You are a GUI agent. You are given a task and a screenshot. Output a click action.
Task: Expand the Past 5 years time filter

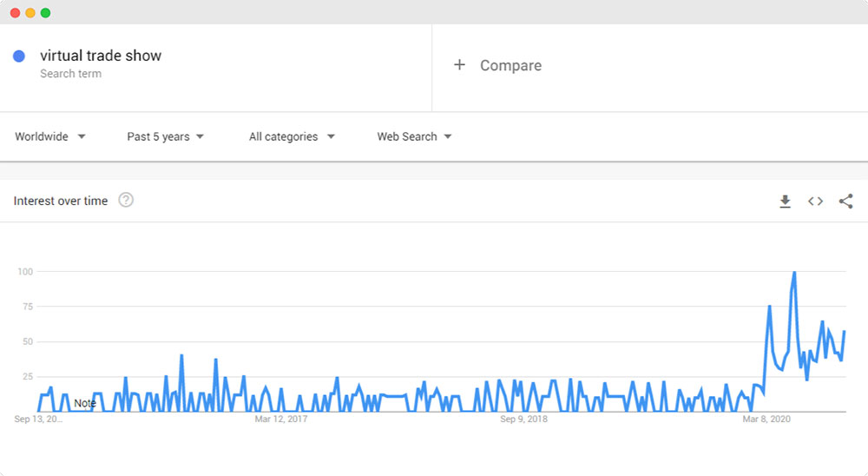tap(166, 136)
